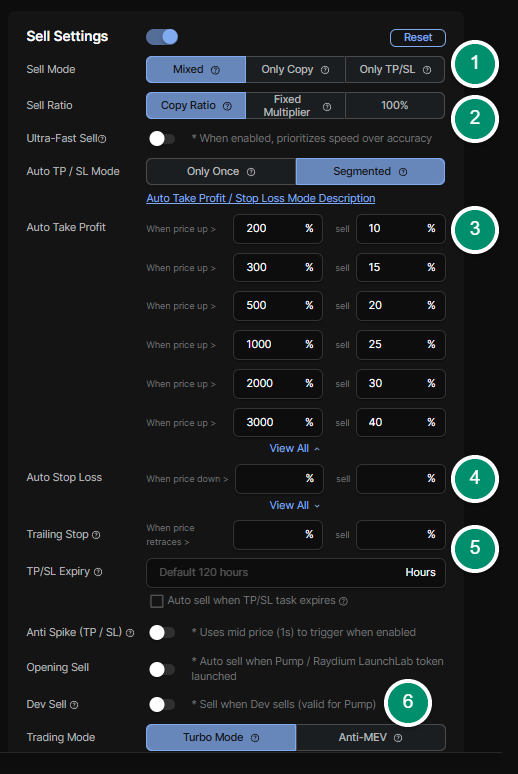Viewport: 518px width, 774px height.
Task: Enable the Opening Sell switch
Action: click(162, 669)
